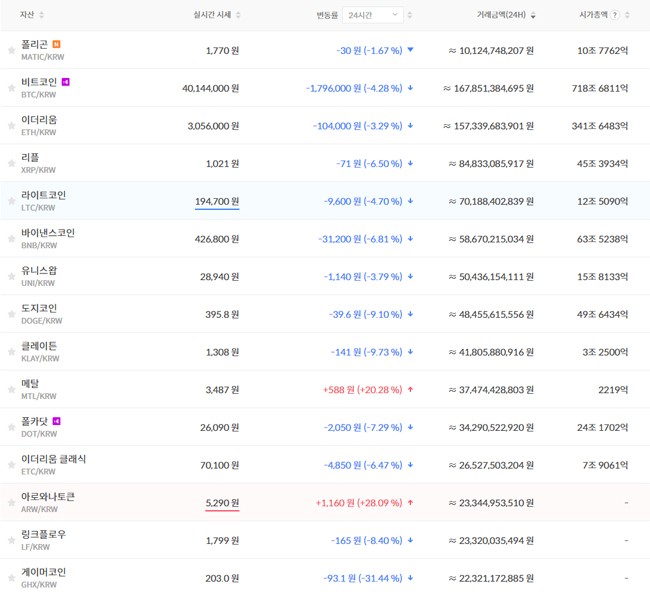Click the 2219억 market cap
650x594 pixels.
click(x=613, y=390)
